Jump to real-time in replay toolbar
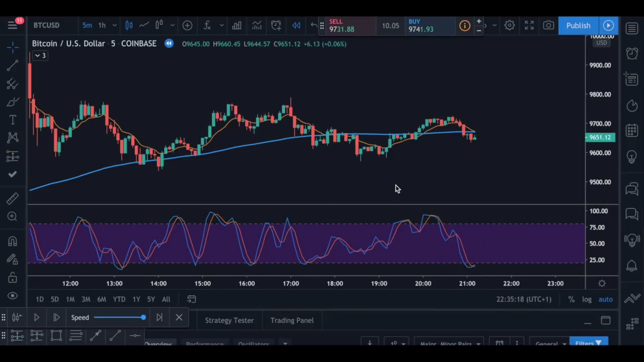Screen dimensions: 644x362 point(159,317)
